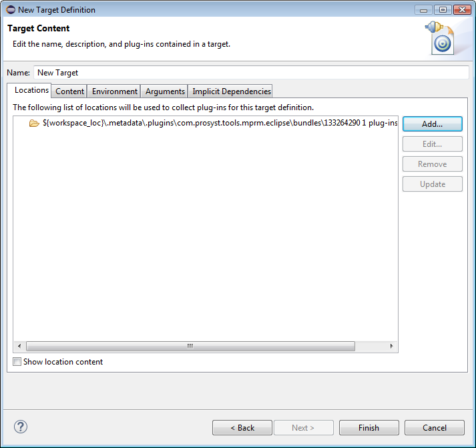Click the folder icon of the workspace location
Image resolution: width=476 pixels, height=448 pixels.
pyautogui.click(x=34, y=124)
